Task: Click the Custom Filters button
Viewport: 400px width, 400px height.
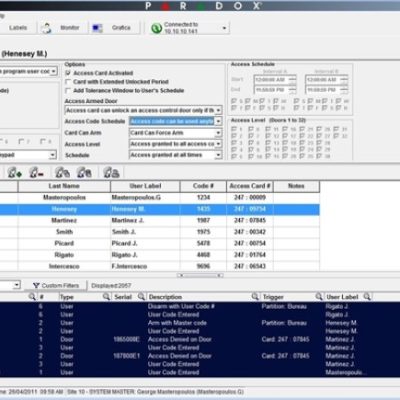Action: 56,285
